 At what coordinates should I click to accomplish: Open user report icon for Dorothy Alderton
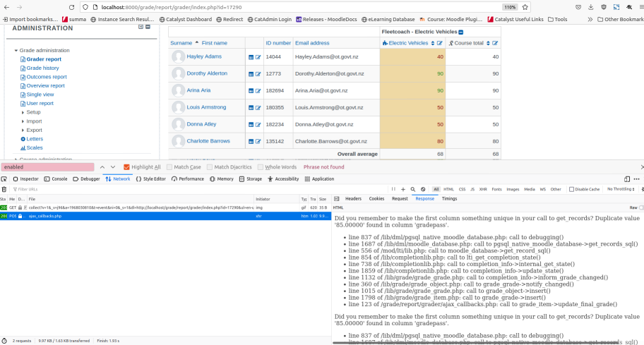click(x=251, y=74)
